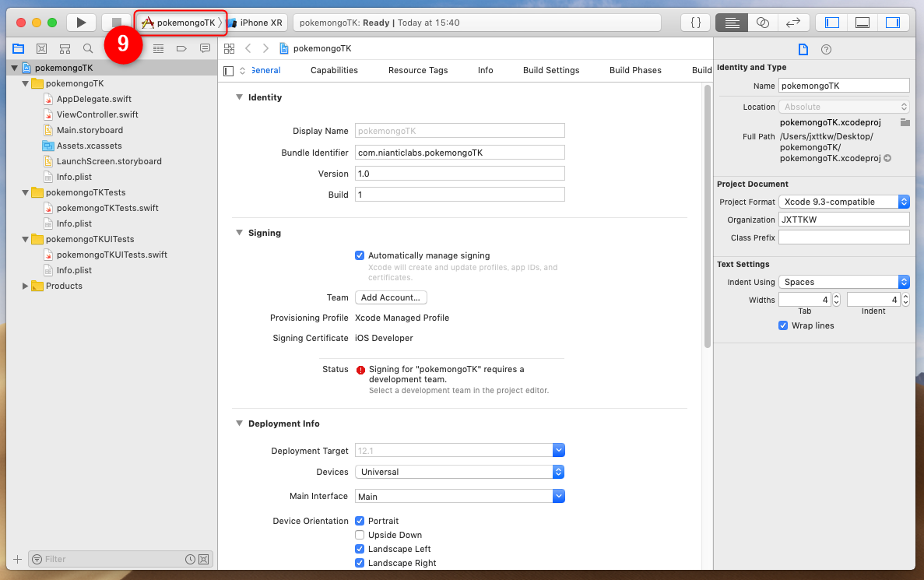Screen dimensions: 924x580
Task: Toggle the Inspectors panel visibility
Action: 893,23
